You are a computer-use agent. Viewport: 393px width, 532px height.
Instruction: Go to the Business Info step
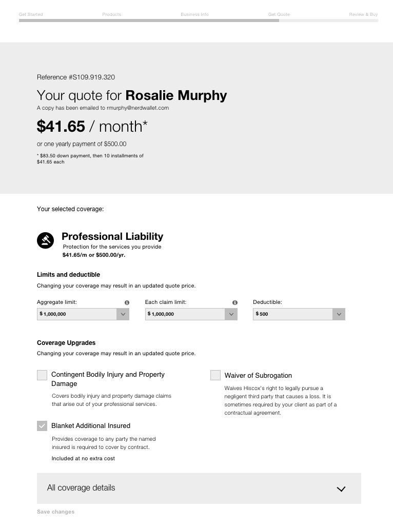coord(194,14)
